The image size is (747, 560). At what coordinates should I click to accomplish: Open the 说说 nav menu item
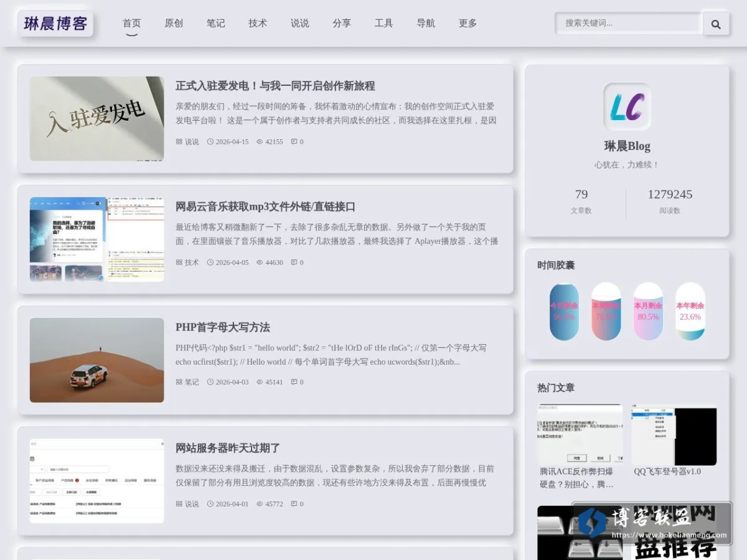299,23
